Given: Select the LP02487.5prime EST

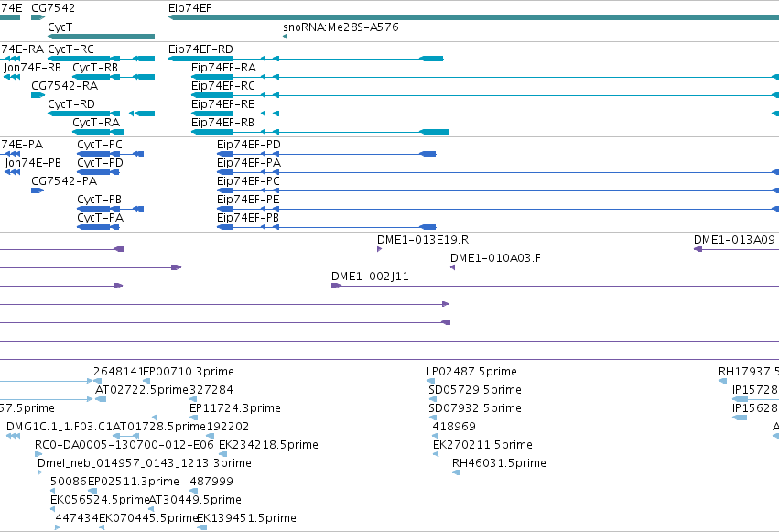Looking at the screenshot, I should coord(431,382).
